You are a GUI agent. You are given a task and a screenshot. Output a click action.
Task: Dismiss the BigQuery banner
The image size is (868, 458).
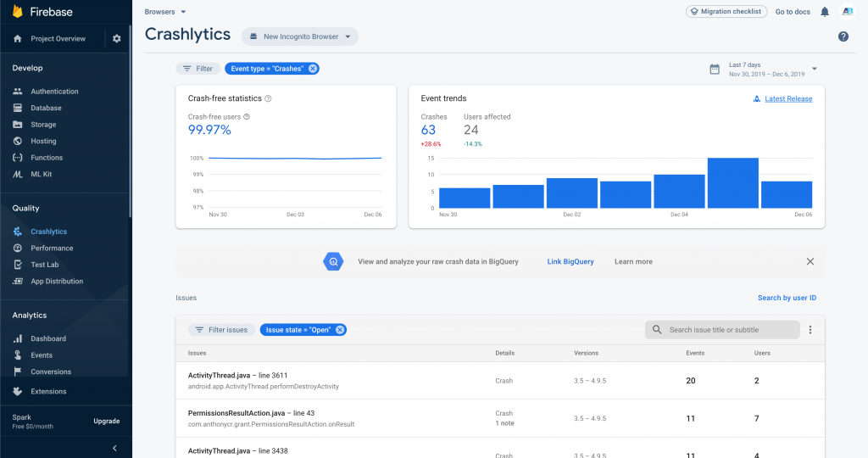(x=810, y=261)
